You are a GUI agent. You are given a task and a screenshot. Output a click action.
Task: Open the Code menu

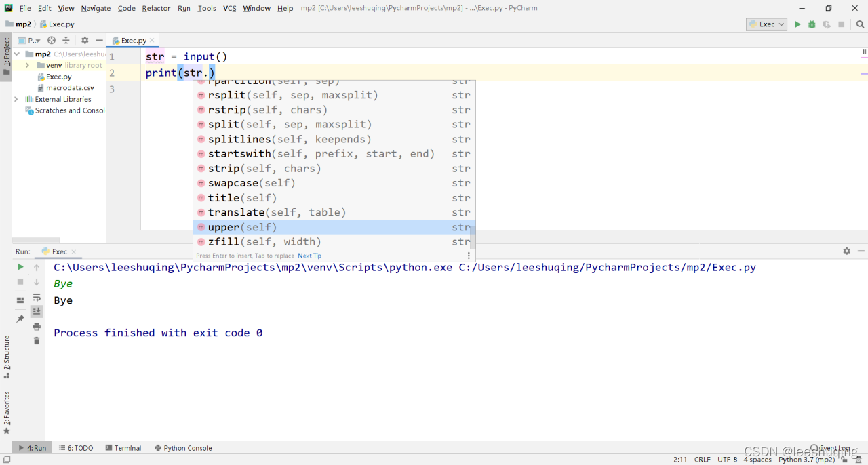(127, 8)
